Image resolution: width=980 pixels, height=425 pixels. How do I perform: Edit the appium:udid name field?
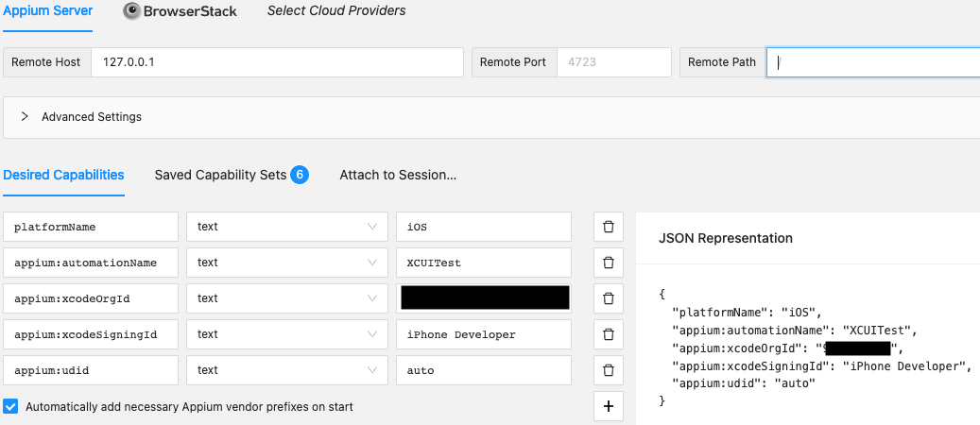pyautogui.click(x=91, y=370)
